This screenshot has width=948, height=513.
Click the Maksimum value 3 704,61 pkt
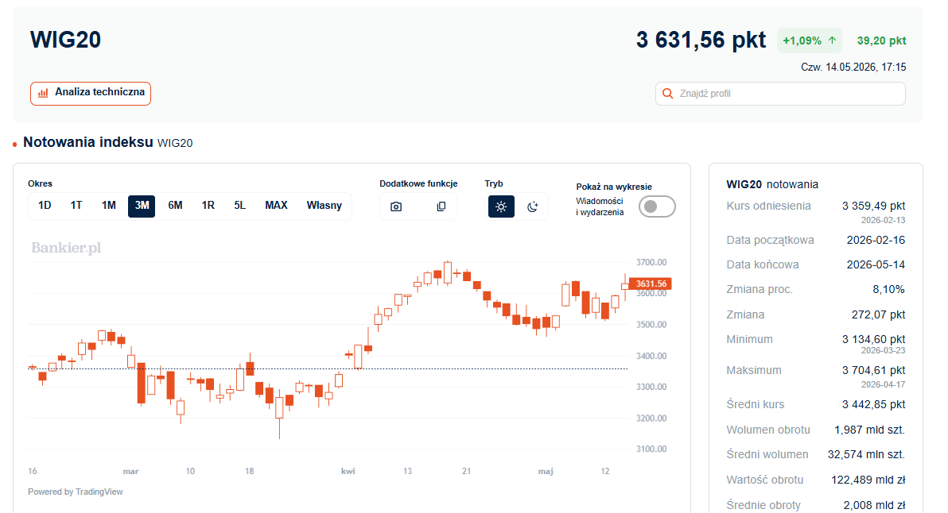874,370
